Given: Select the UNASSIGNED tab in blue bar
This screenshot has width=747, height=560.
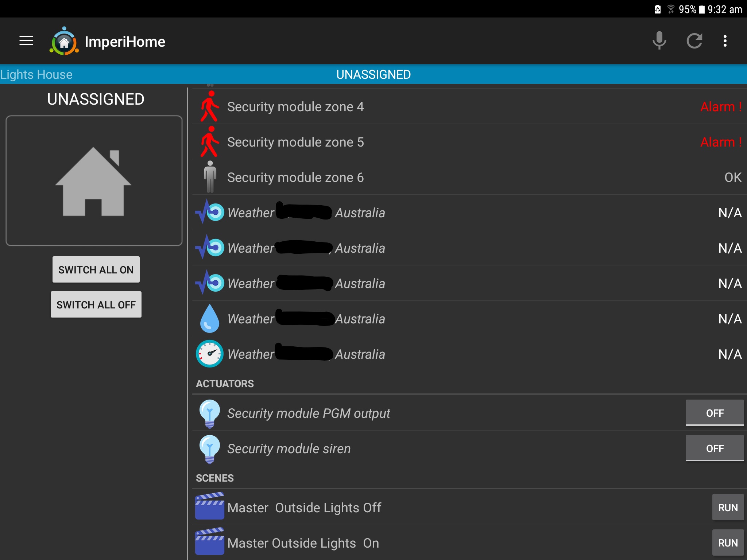Looking at the screenshot, I should pyautogui.click(x=373, y=74).
